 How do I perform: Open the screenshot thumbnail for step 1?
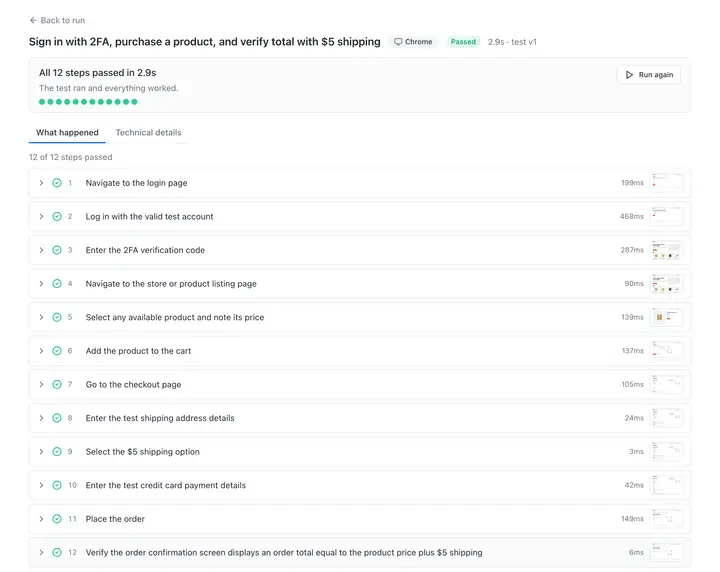point(667,183)
